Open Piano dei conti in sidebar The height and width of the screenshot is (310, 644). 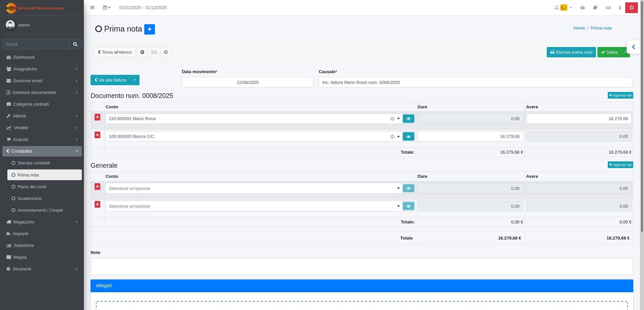click(32, 187)
